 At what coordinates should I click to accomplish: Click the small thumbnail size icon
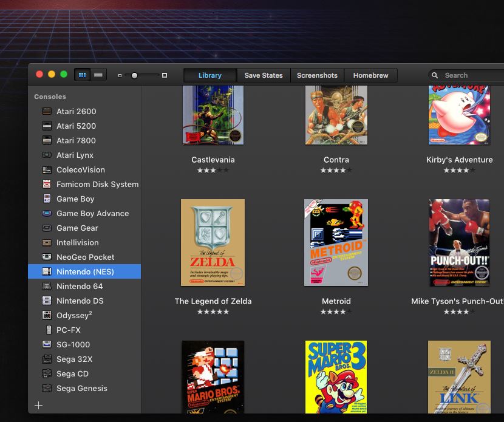tap(120, 75)
